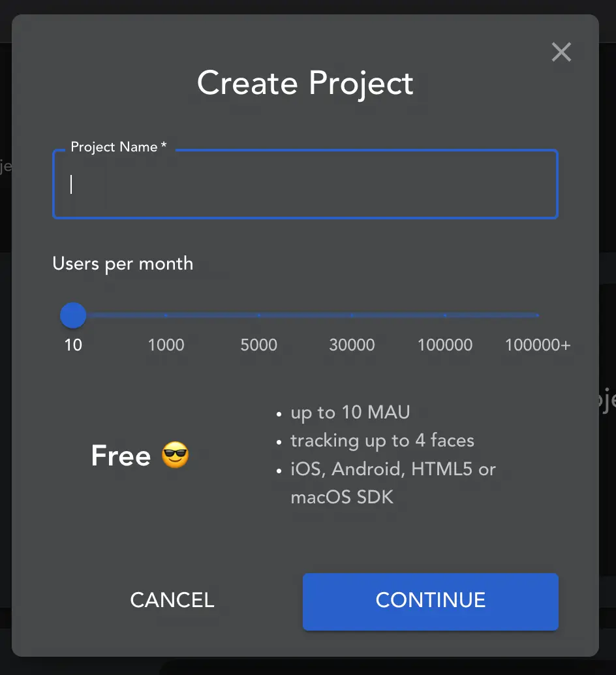Click the Create Project title
The height and width of the screenshot is (675, 616).
pos(305,83)
